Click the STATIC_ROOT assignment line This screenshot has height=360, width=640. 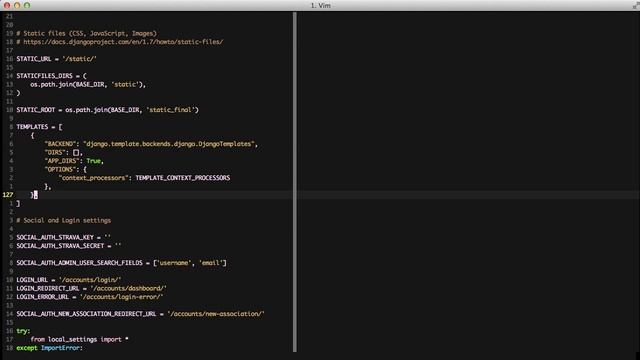(107, 110)
